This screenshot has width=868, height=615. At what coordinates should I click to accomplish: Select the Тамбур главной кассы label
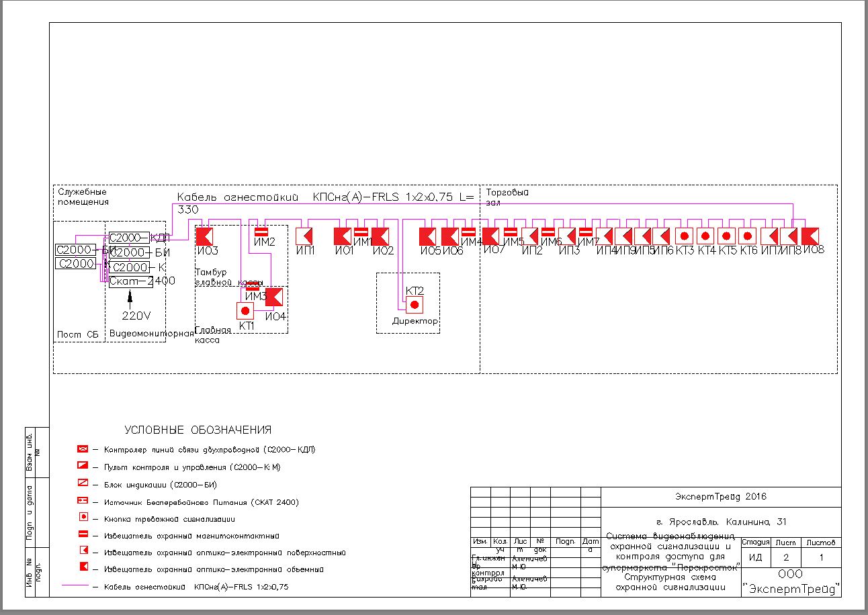228,277
